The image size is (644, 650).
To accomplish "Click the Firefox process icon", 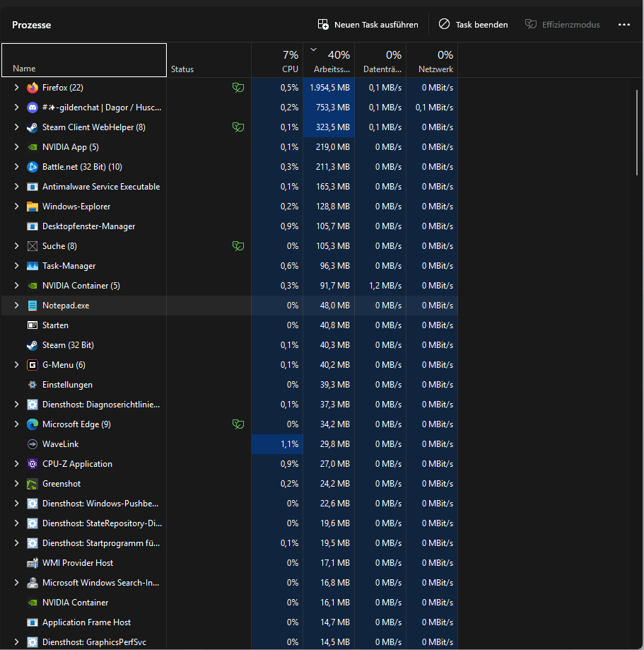I will (33, 88).
